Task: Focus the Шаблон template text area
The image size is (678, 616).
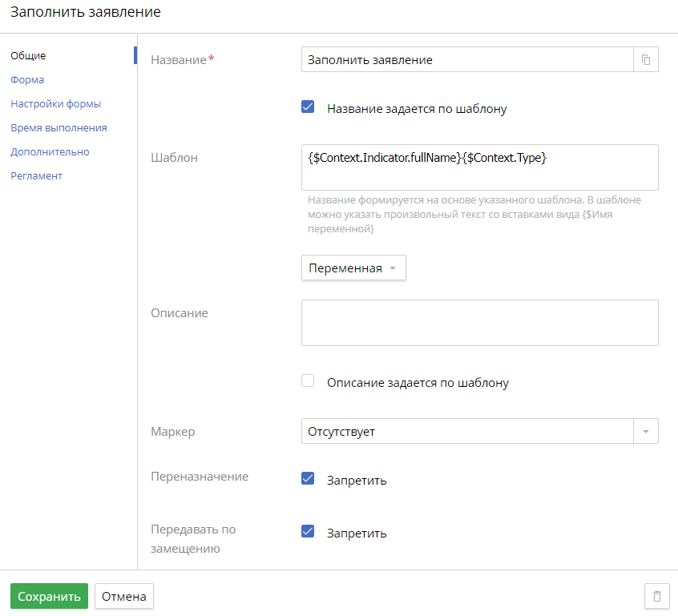Action: (479, 167)
